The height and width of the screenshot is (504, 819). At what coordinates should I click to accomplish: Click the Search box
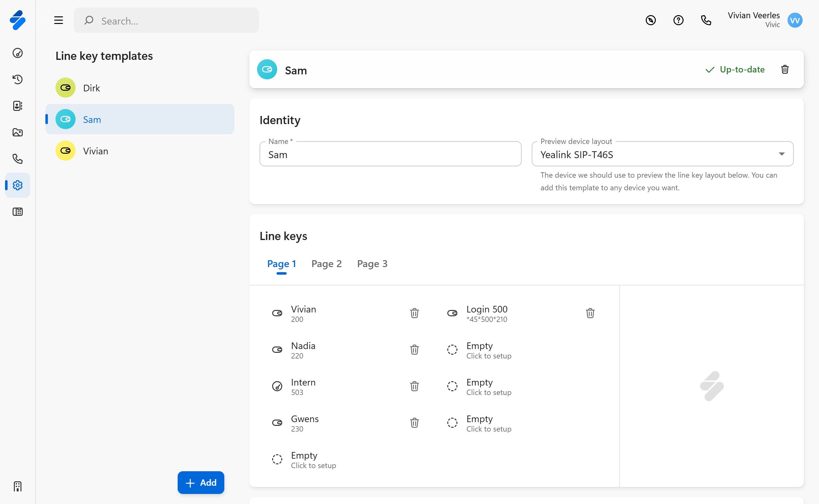(x=166, y=21)
